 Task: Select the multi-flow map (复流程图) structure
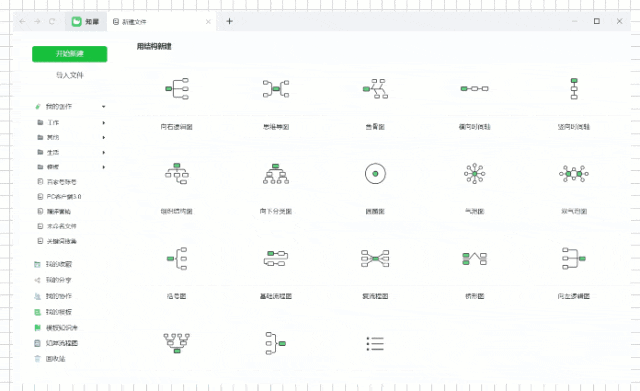coord(375,258)
